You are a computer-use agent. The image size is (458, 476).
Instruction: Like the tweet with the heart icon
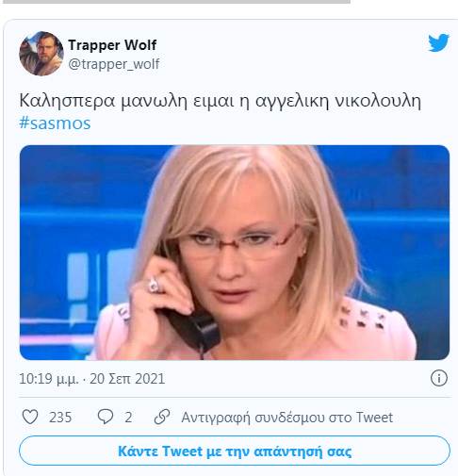coord(30,417)
